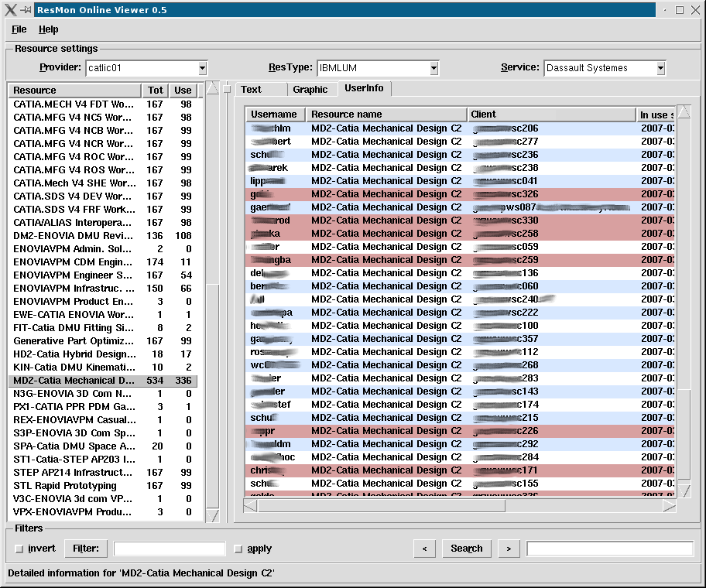Select the DM2-ENOVIA DMU Revi... resource
This screenshot has width=706, height=588.
(103, 236)
